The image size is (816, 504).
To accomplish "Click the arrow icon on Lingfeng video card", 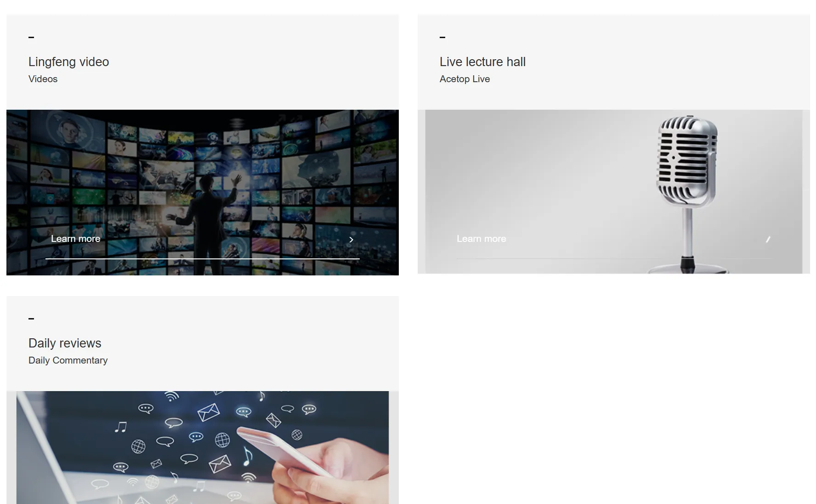I will [x=351, y=240].
